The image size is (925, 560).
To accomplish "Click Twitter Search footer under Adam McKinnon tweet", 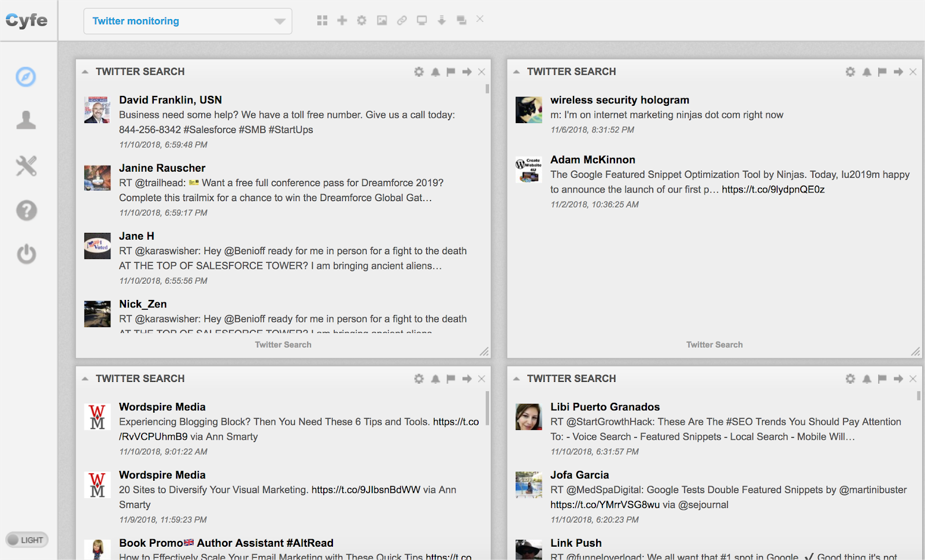I will pos(715,344).
